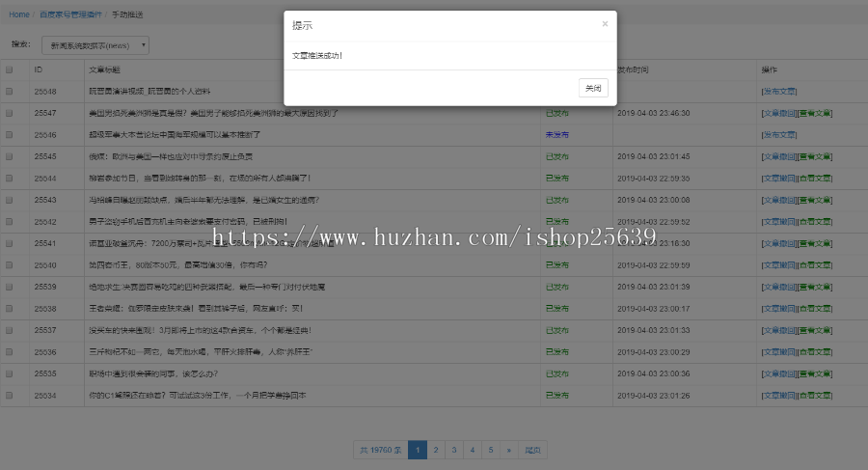
Task: Click 文章撤回 for article 25545
Action: [x=779, y=156]
